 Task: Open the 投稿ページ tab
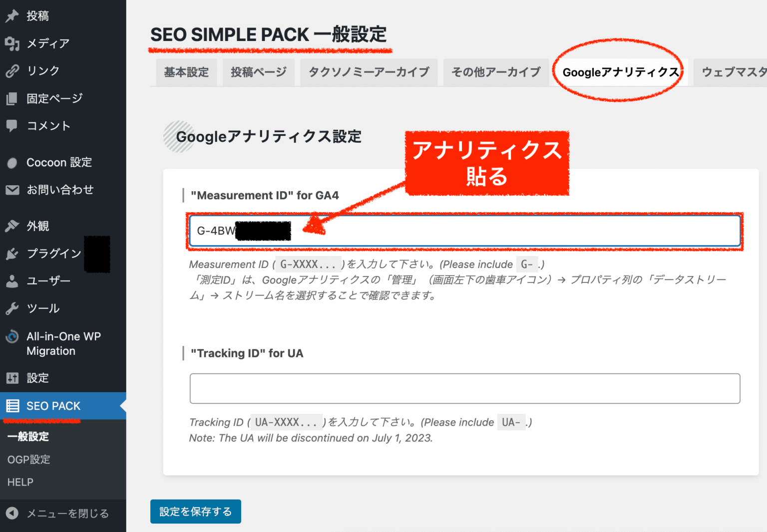pyautogui.click(x=259, y=72)
